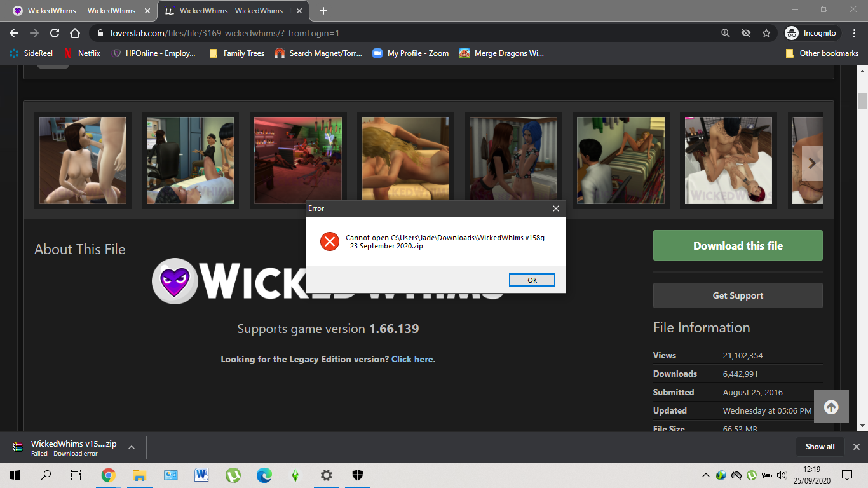
Task: Open the My Profile - Zoom bookmark
Action: point(410,53)
